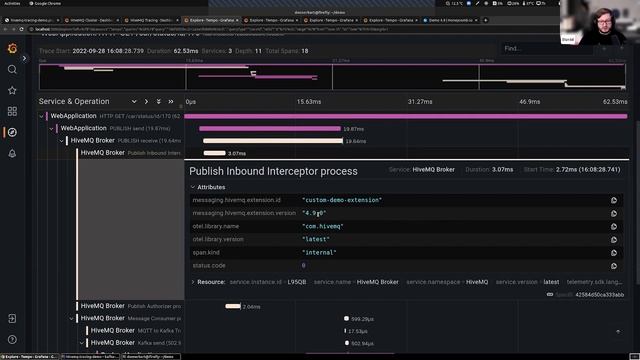
Task: Click the browser reload button
Action: [22, 29]
